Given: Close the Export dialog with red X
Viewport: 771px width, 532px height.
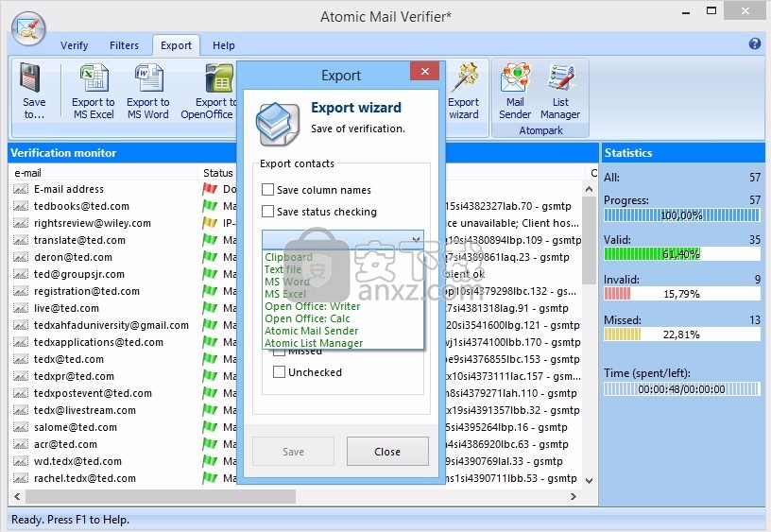Looking at the screenshot, I should coord(425,71).
